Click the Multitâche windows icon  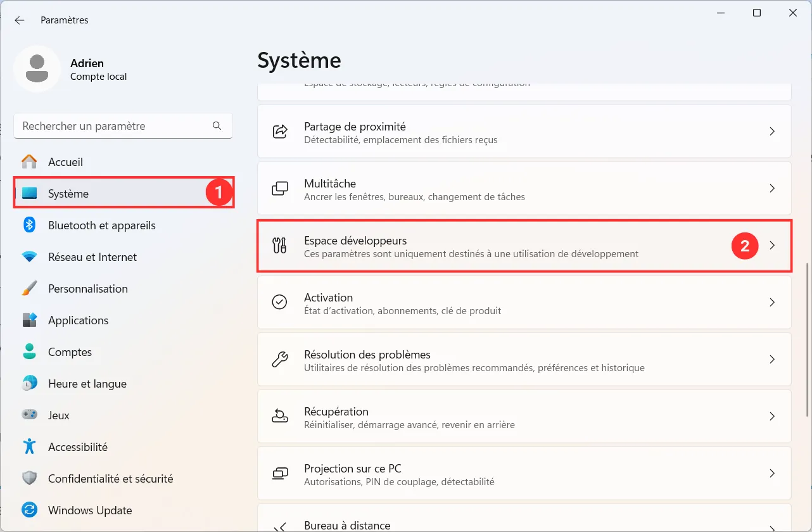(279, 189)
